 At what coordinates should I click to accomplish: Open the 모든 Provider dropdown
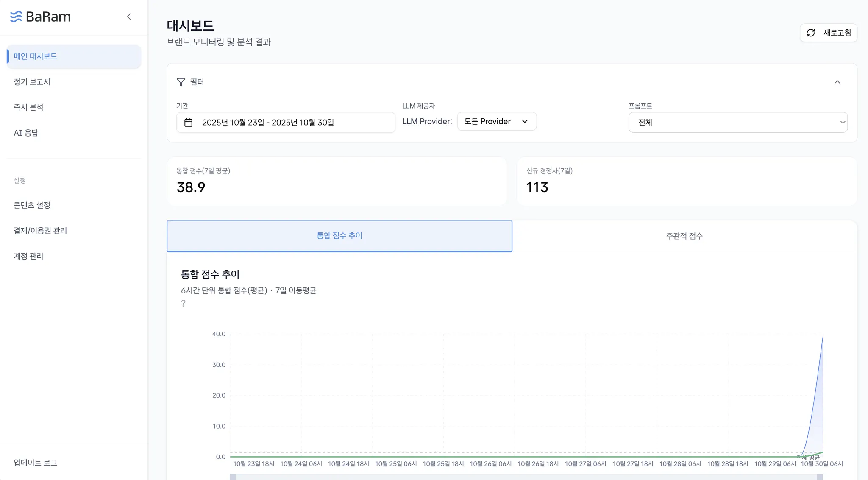pyautogui.click(x=496, y=121)
